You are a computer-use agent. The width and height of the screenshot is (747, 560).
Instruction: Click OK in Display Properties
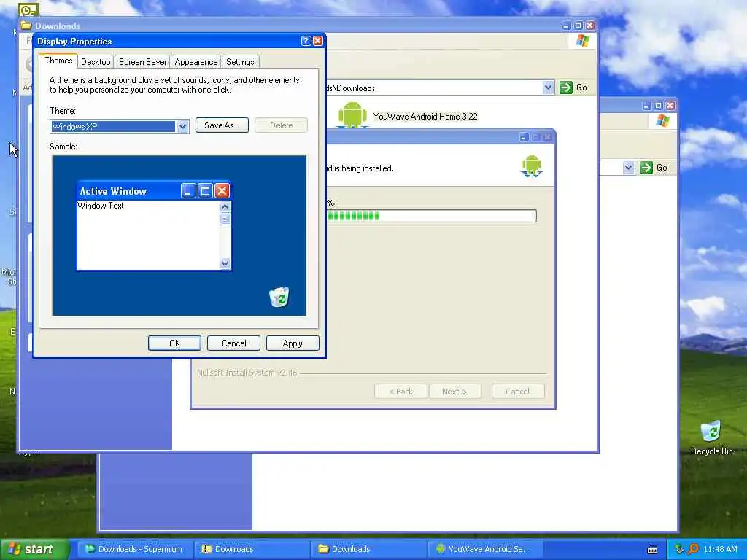[174, 343]
